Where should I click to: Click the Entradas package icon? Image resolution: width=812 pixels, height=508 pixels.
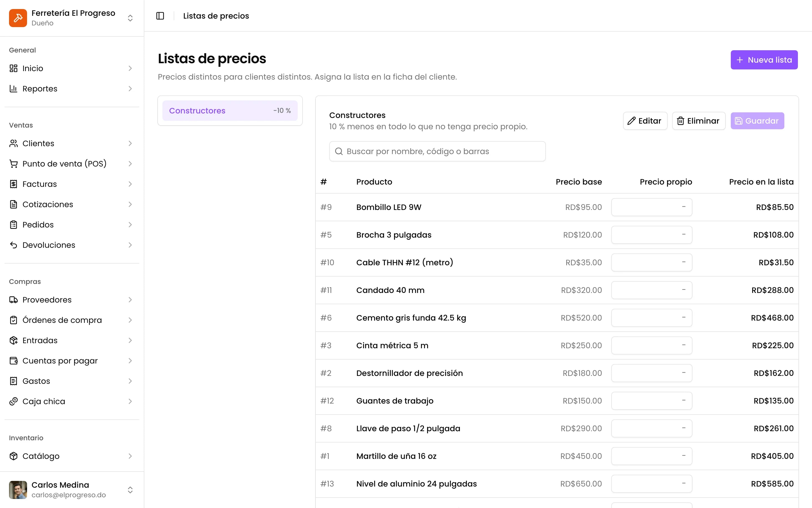14,340
